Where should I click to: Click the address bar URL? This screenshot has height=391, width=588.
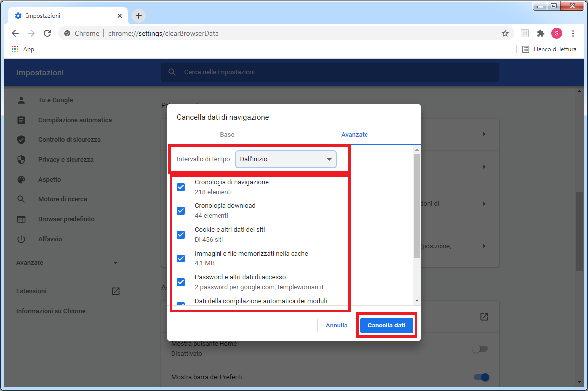(x=163, y=33)
